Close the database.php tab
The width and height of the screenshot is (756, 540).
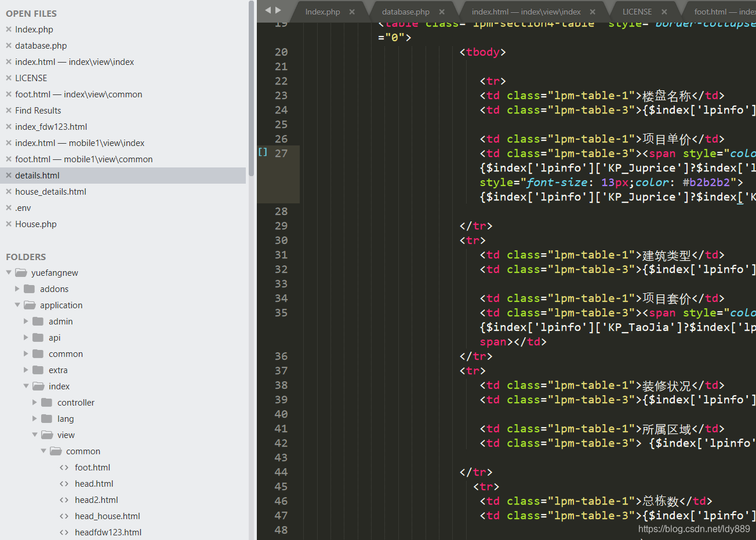[443, 10]
